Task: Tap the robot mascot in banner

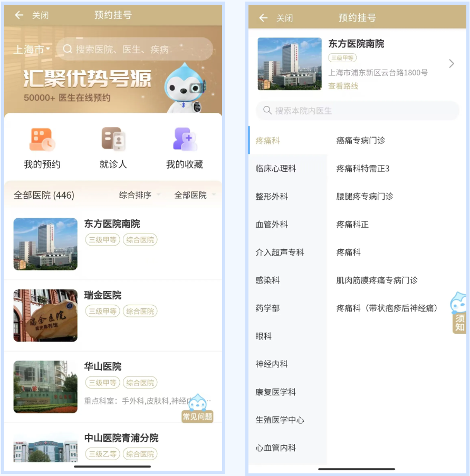Action: (x=184, y=88)
